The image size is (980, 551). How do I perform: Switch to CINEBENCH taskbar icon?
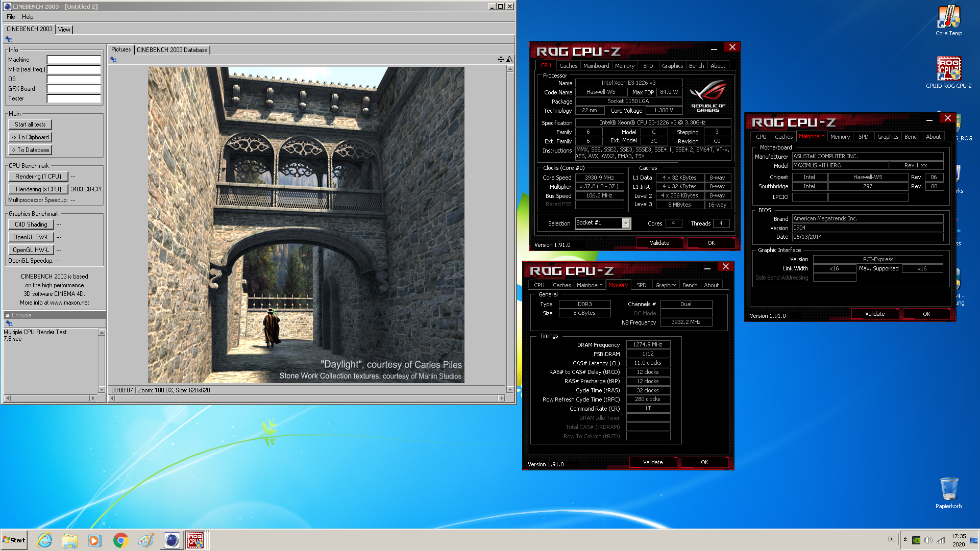click(x=171, y=540)
